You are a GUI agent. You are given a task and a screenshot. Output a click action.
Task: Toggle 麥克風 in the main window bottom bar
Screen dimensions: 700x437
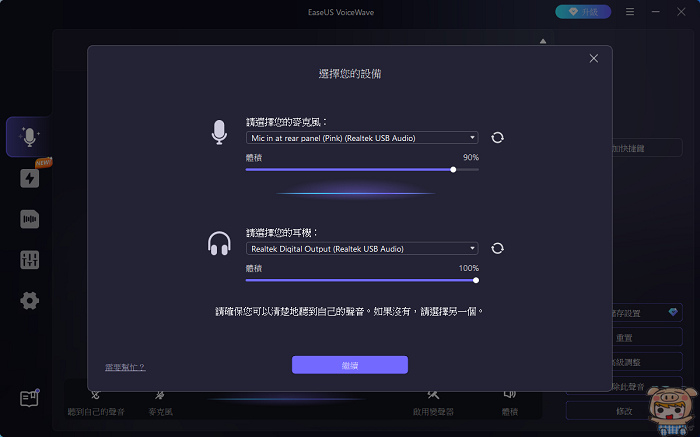160,403
